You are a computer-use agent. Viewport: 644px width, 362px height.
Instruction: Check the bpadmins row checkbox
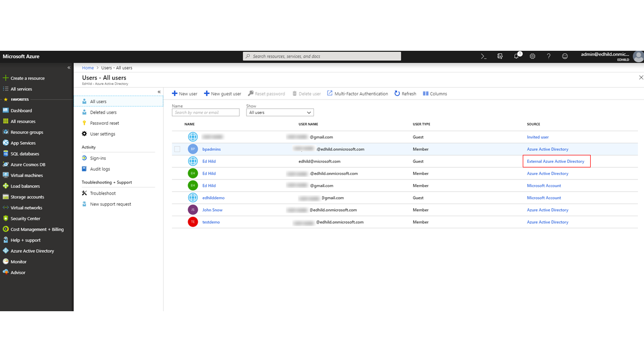click(177, 149)
